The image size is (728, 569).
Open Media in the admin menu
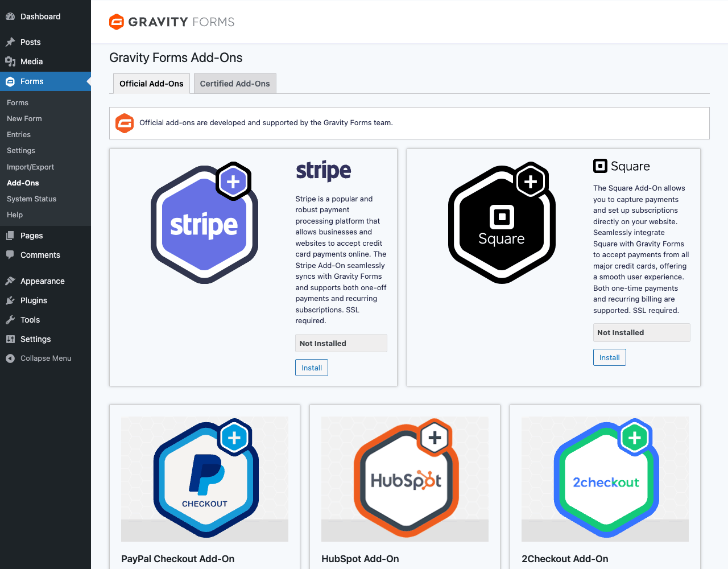[45, 61]
